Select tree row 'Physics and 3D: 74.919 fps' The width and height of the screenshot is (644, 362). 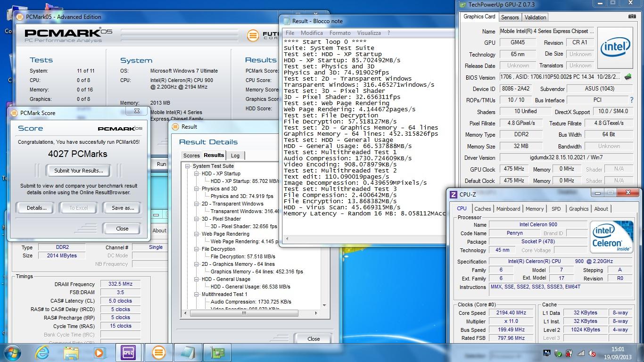click(242, 196)
